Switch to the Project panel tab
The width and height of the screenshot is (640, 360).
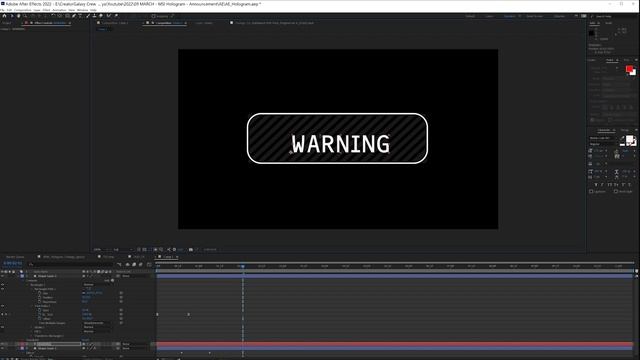point(7,23)
